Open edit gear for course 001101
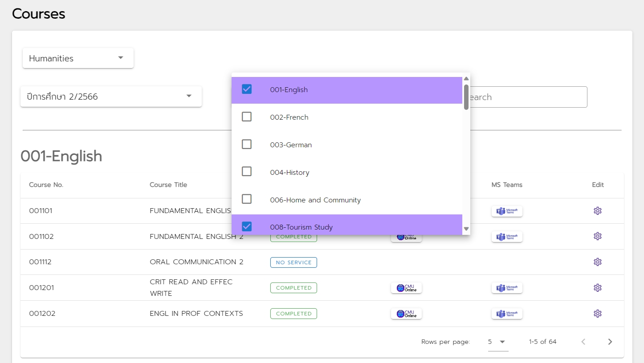 597,211
